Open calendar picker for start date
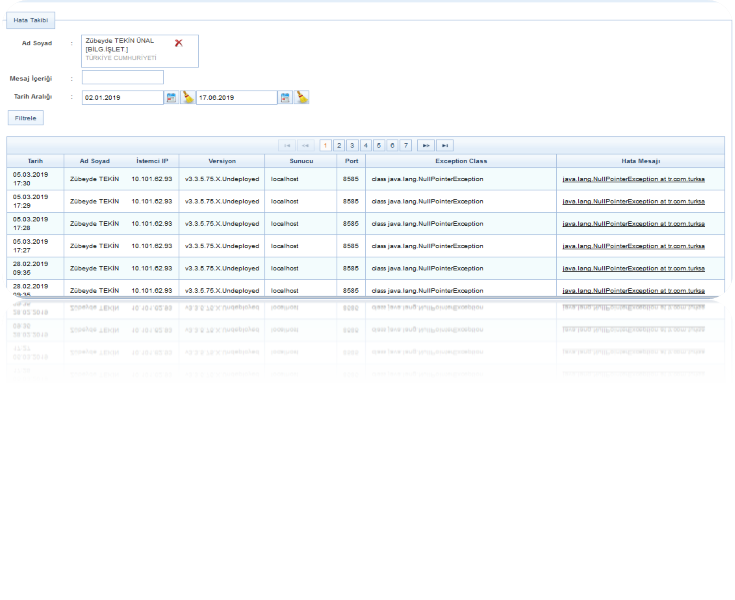The image size is (735, 600). pyautogui.click(x=171, y=97)
